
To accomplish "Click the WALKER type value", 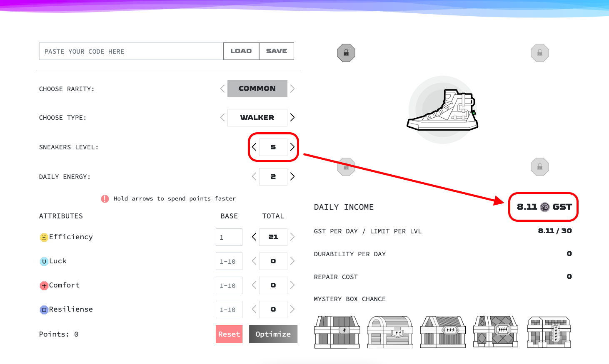I will point(257,118).
